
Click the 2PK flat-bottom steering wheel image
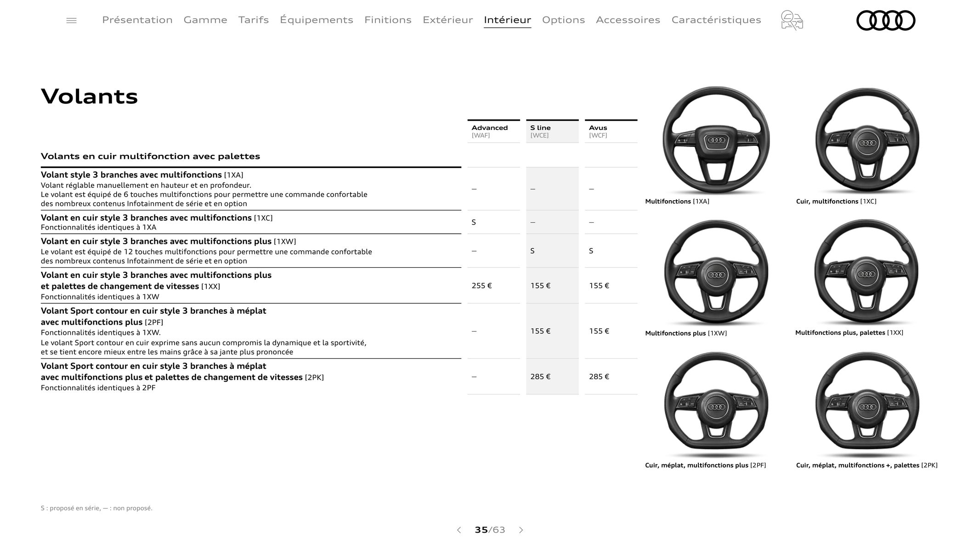(x=867, y=405)
